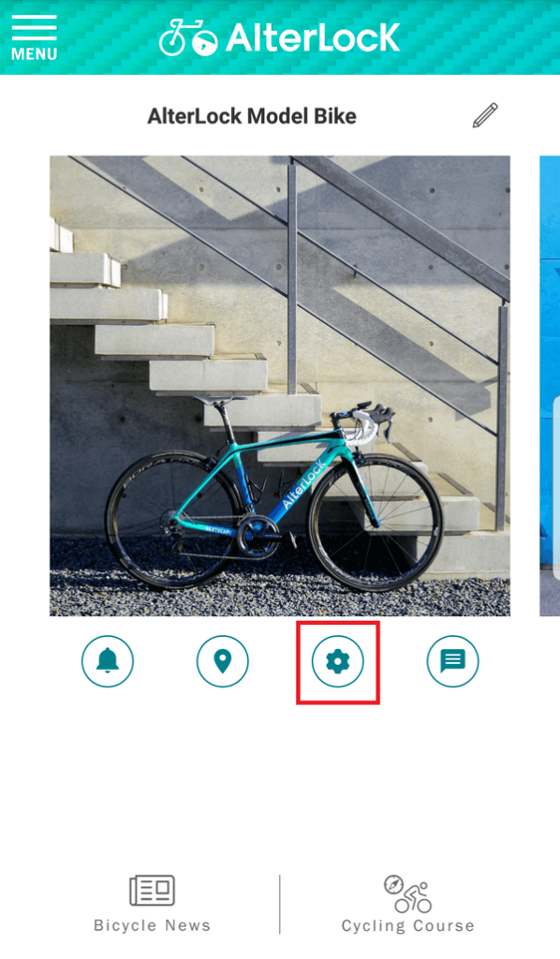Open the Bicycle News link
The image size is (560, 959).
pos(153,925)
